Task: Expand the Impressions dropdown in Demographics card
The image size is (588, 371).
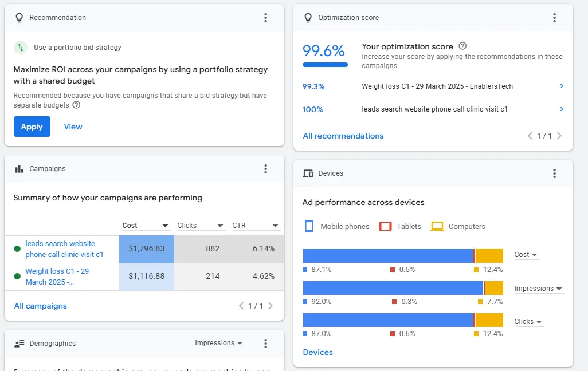Action: pyautogui.click(x=219, y=344)
